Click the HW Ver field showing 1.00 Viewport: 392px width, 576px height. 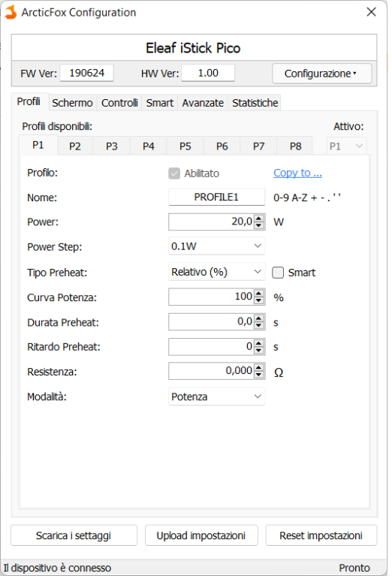click(x=208, y=73)
